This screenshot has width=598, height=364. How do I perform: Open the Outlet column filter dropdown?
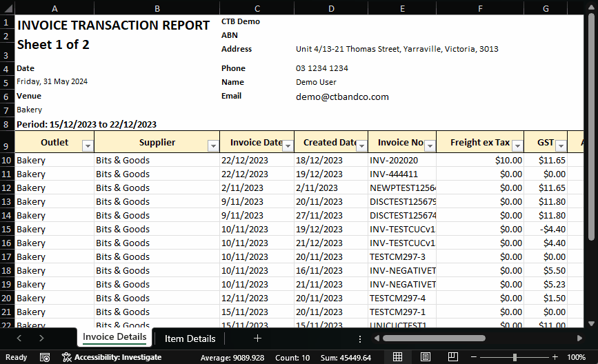click(88, 146)
